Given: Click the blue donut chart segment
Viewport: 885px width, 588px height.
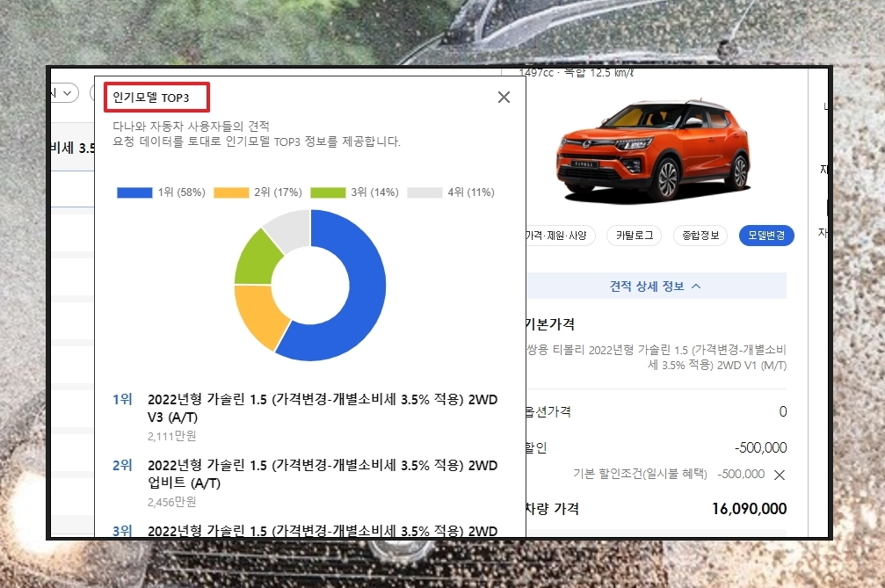Looking at the screenshot, I should 361,299.
